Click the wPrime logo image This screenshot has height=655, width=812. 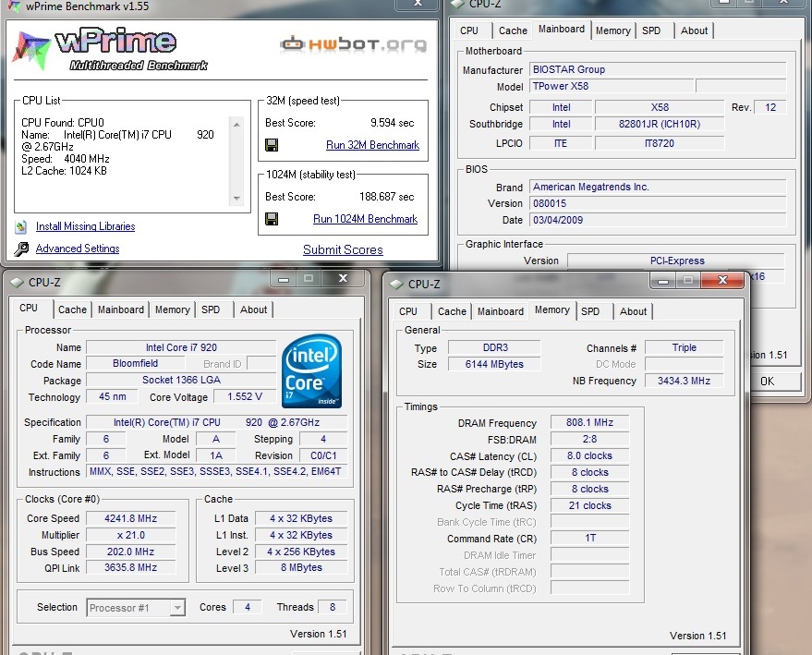tap(111, 51)
